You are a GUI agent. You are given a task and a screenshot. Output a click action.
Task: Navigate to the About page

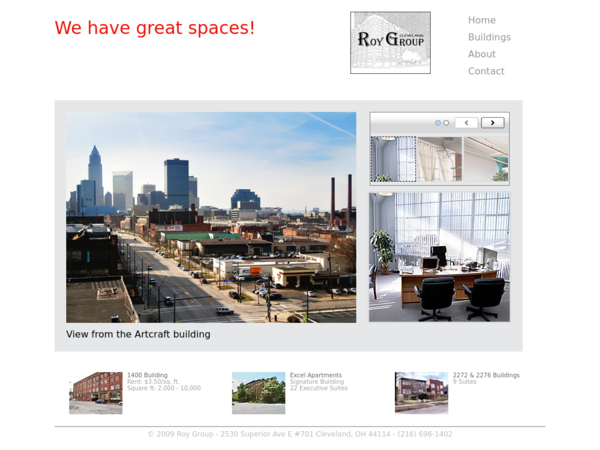tap(482, 54)
